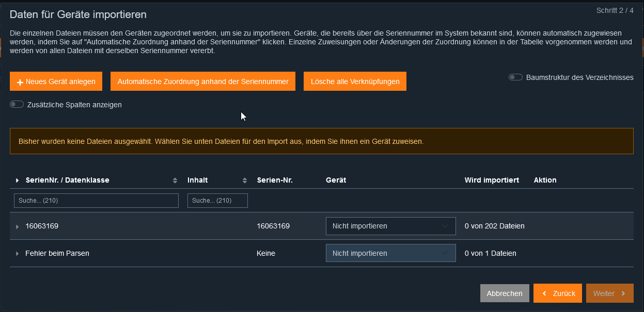Screen dimensions: 644x312
Task: Click the sort icon for SerienNr. / Datenklasse column
Action: click(x=175, y=180)
